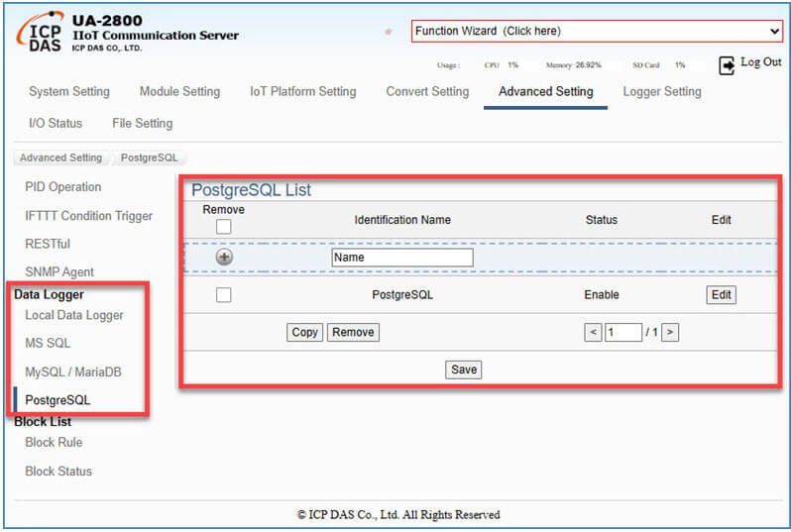Click the Enable status text
This screenshot has width=791, height=532.
pos(602,295)
